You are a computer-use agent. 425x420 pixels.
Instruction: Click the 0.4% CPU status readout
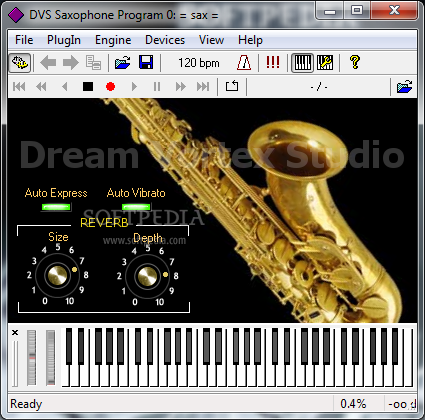click(x=353, y=404)
